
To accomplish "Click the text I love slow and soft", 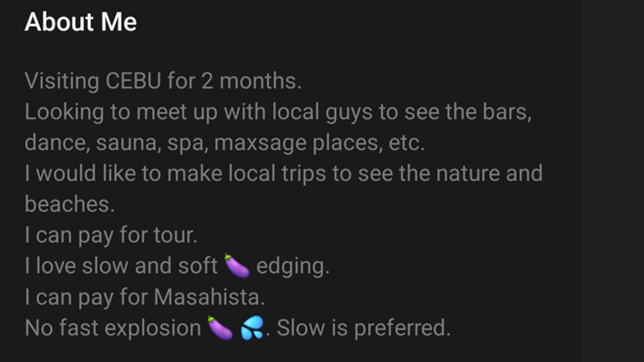I will (x=121, y=266).
